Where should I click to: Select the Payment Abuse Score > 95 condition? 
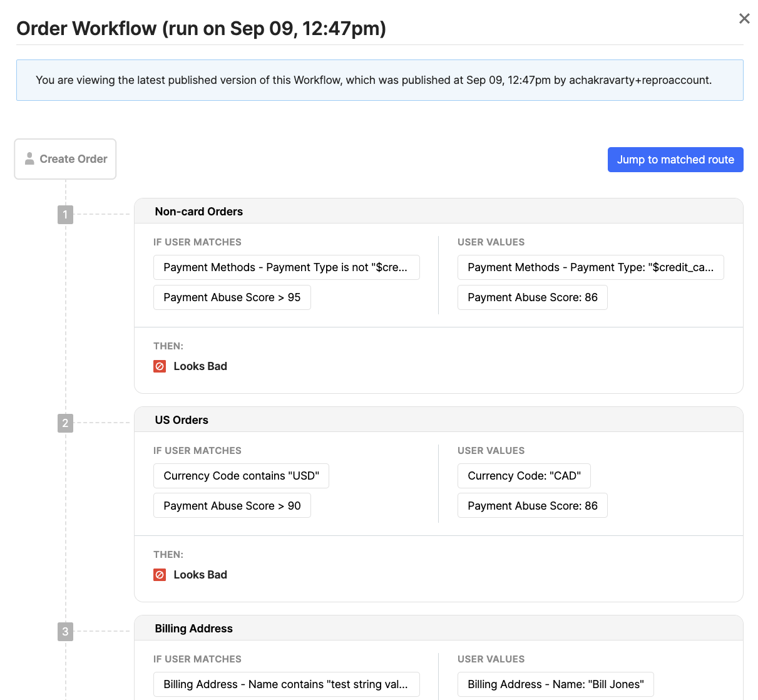click(232, 297)
